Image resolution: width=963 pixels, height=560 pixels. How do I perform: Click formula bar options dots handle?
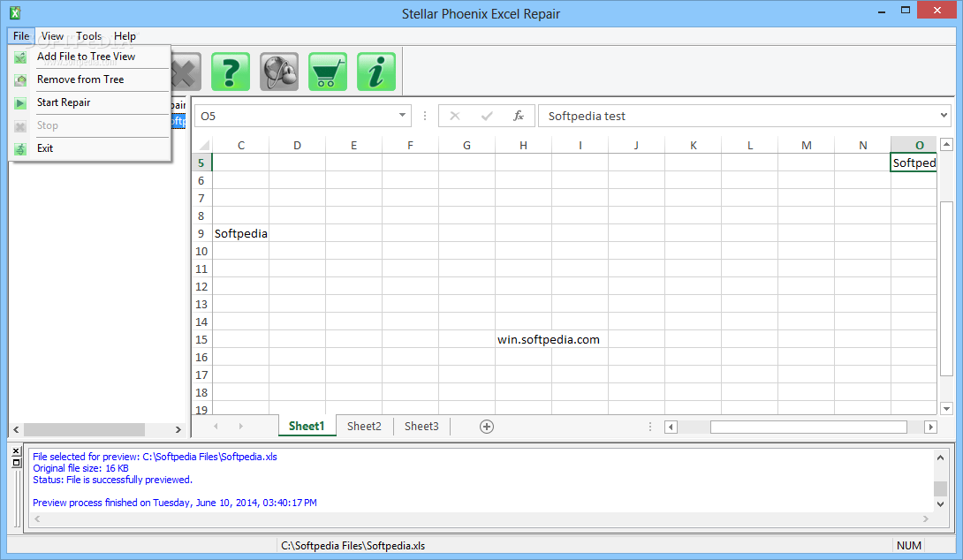[x=424, y=116]
